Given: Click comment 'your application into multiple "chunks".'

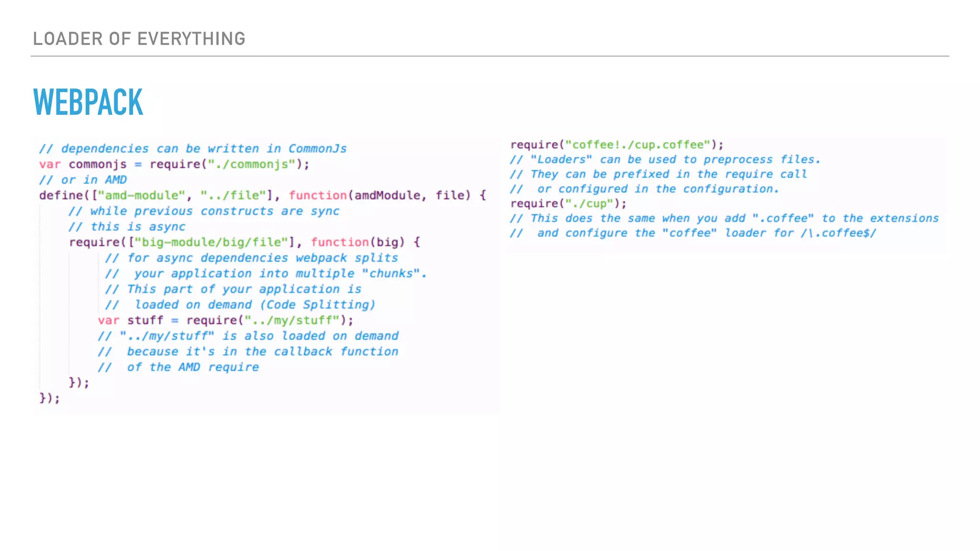Looking at the screenshot, I should 266,274.
